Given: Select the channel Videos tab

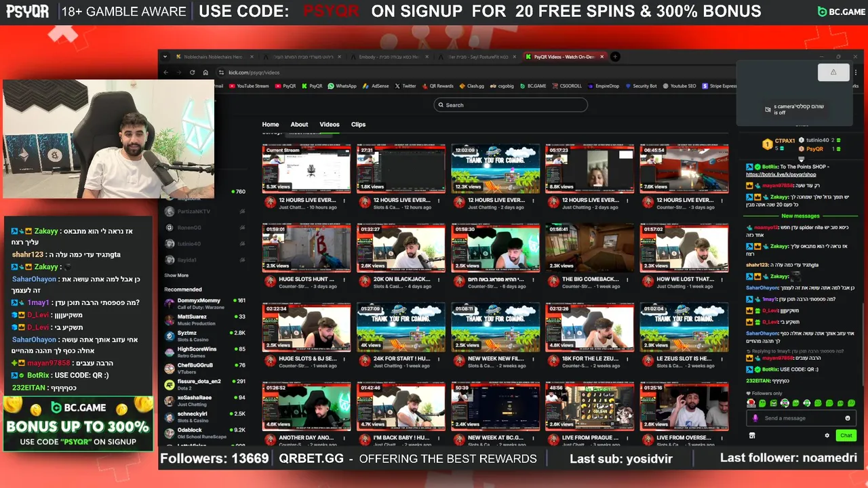Looking at the screenshot, I should pos(330,125).
